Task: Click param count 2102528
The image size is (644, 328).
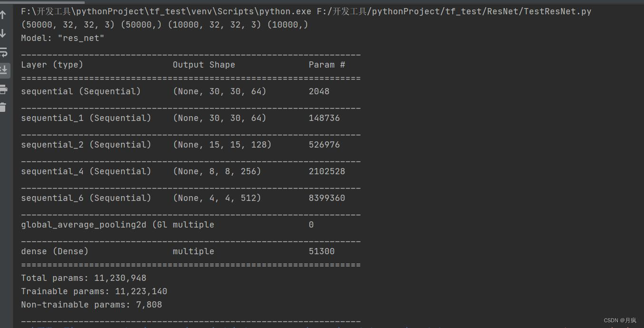Action: click(327, 171)
